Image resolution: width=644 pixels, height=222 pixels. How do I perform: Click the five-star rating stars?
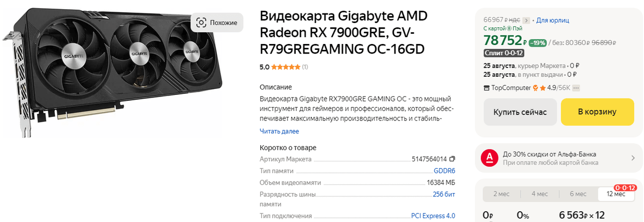tap(285, 67)
